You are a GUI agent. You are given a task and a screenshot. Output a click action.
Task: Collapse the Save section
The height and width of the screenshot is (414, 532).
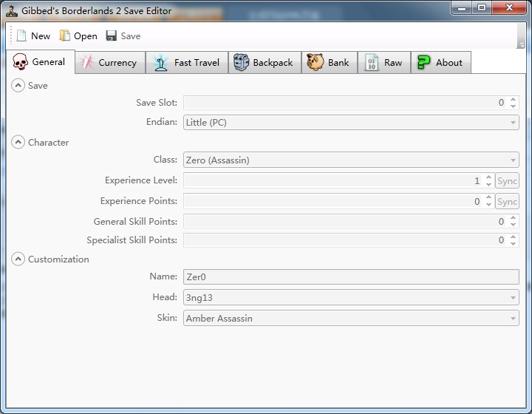[18, 86]
